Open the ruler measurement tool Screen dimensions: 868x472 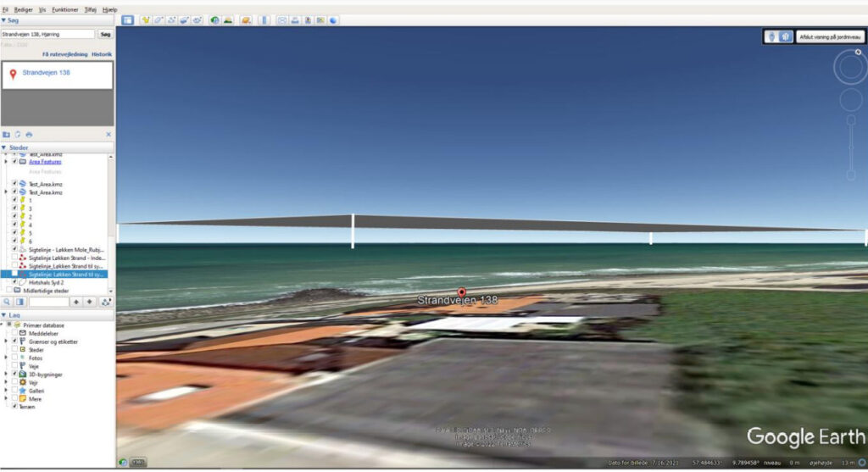[264, 19]
